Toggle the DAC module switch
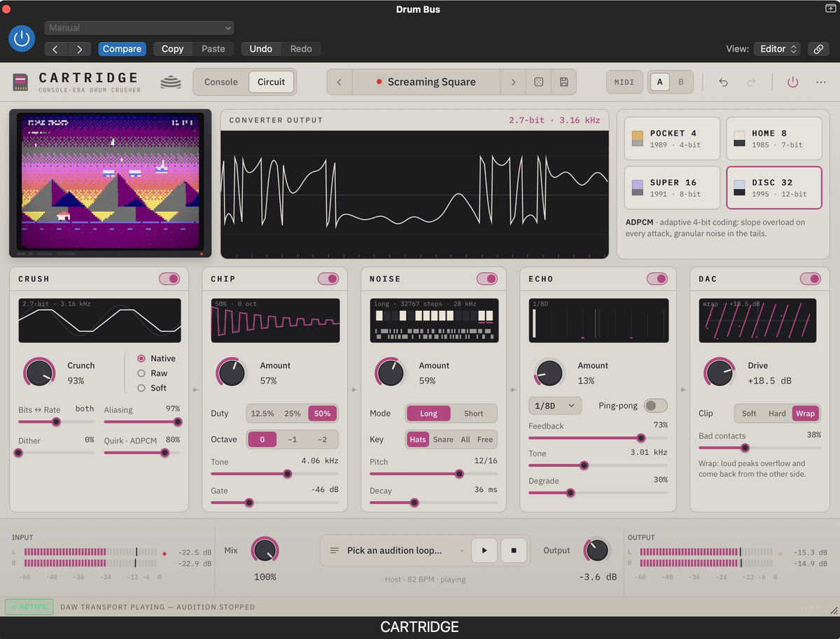 810,279
